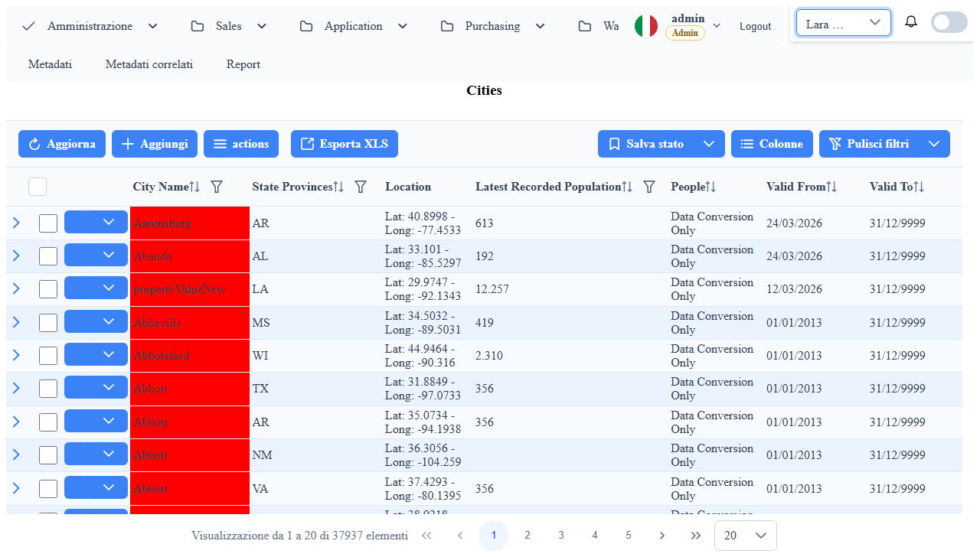Screen dimensions: 980x557
Task: Switch to the Report tab
Action: 243,64
